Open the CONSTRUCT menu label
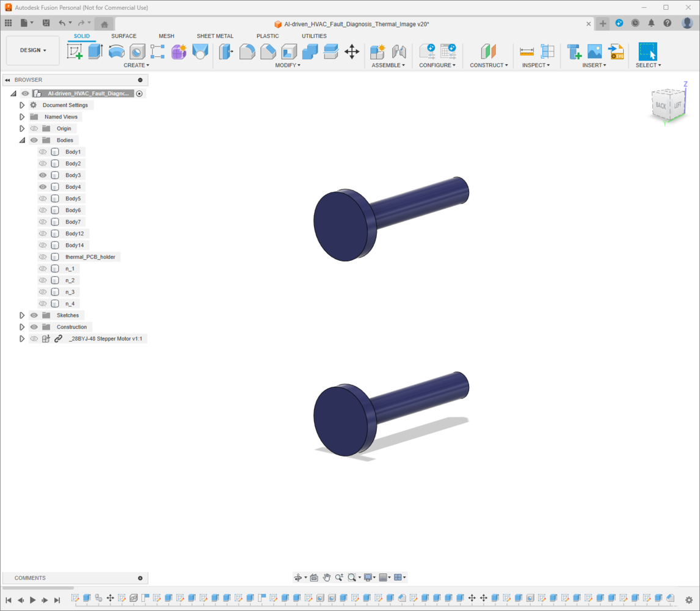Image resolution: width=700 pixels, height=611 pixels. point(489,65)
